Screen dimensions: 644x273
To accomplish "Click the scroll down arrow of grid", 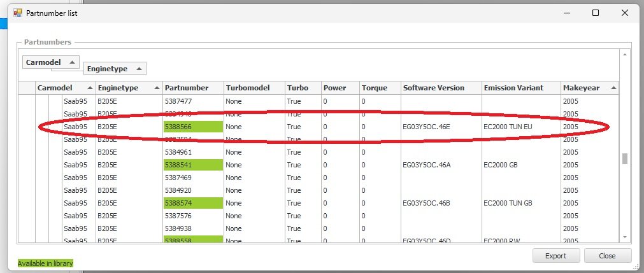I will coord(624,236).
